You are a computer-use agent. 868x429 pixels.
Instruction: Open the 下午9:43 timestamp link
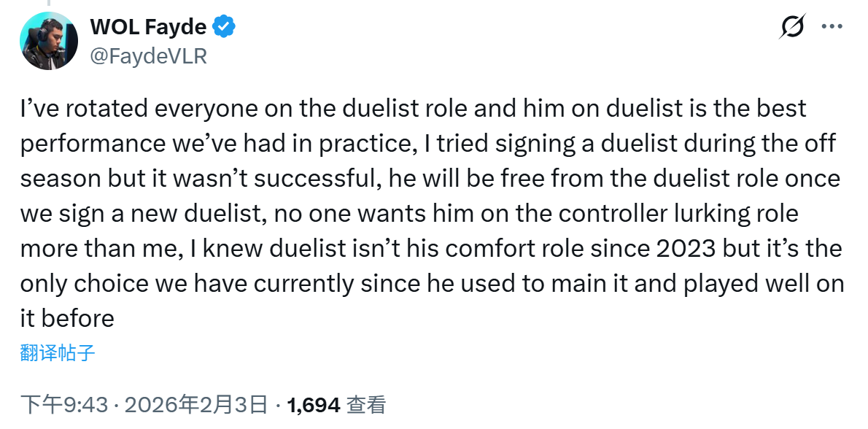pyautogui.click(x=63, y=405)
